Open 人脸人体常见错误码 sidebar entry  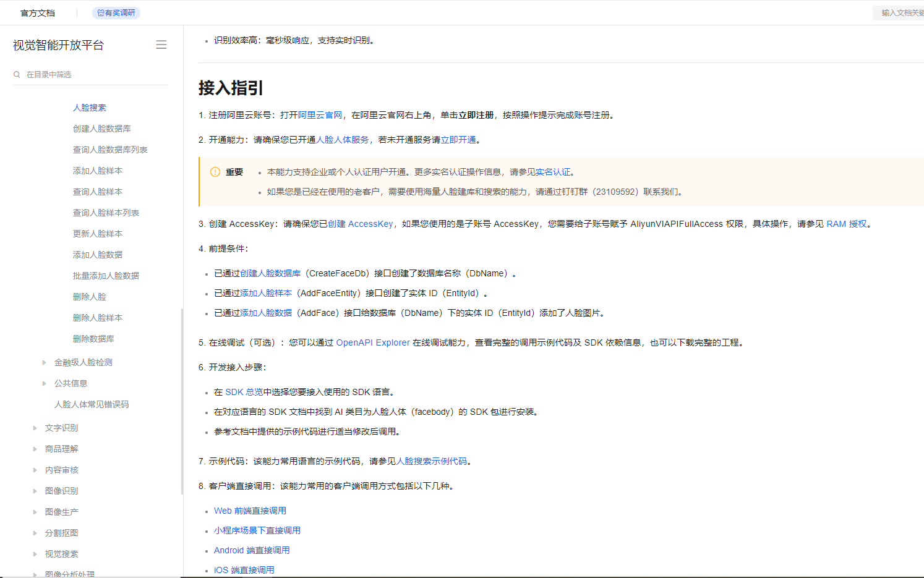point(92,404)
